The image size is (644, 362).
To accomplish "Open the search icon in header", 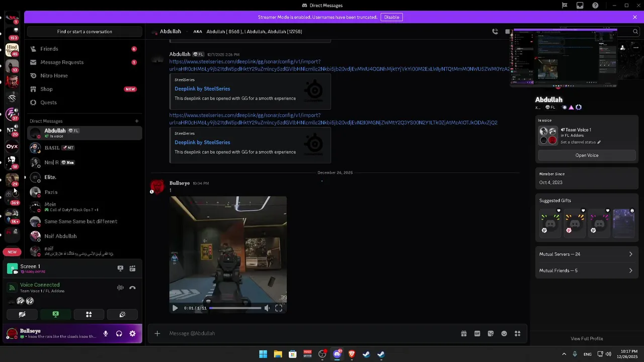I will point(635,31).
